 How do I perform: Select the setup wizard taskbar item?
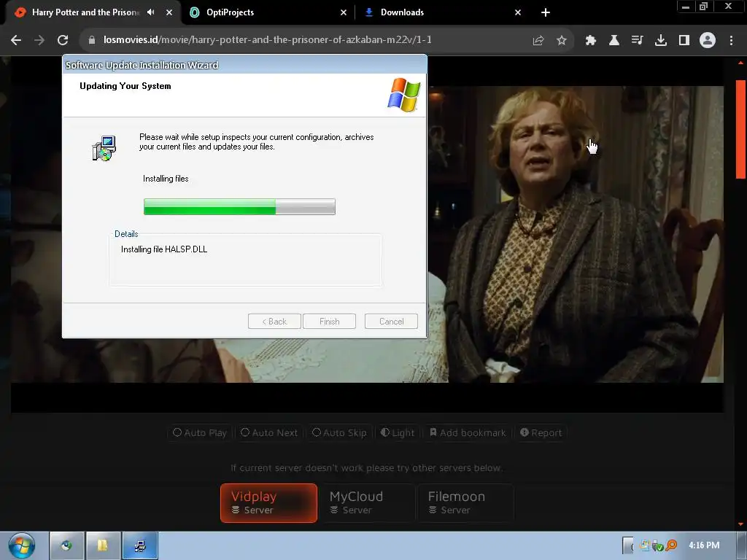coord(140,545)
